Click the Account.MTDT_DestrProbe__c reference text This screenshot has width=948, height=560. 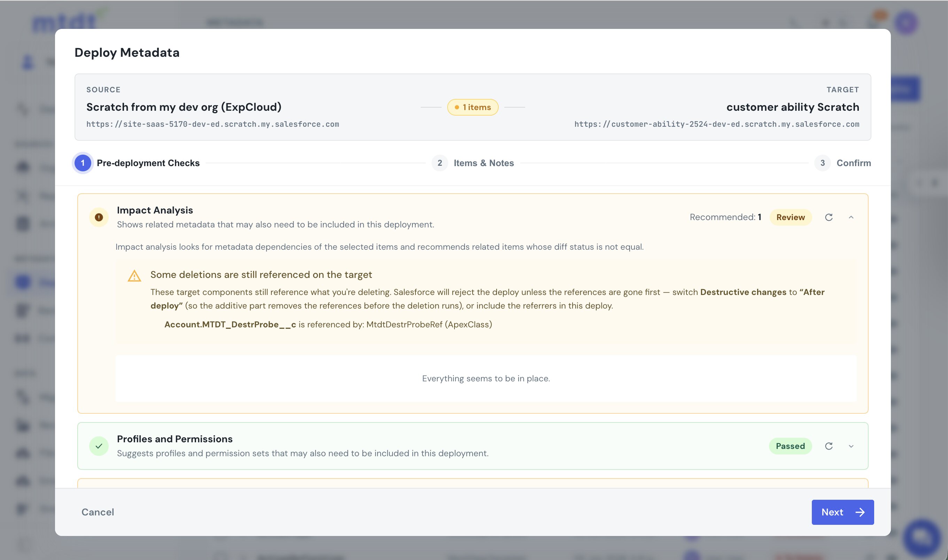point(230,325)
